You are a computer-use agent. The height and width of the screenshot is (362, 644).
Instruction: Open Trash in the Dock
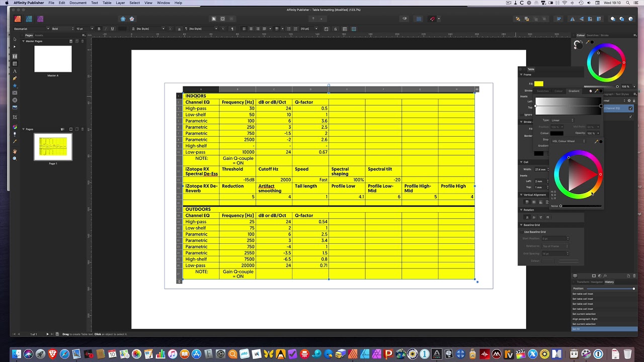point(628,354)
